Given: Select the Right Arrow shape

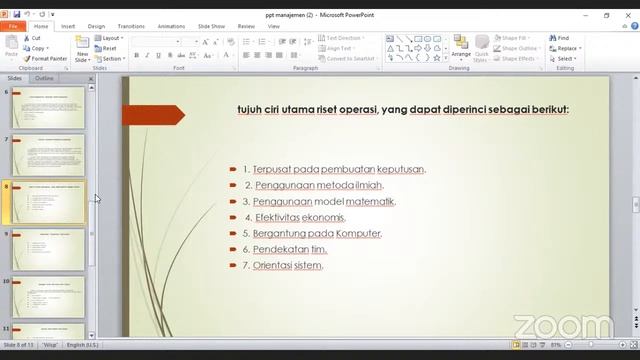Looking at the screenshot, I should (x=418, y=48).
